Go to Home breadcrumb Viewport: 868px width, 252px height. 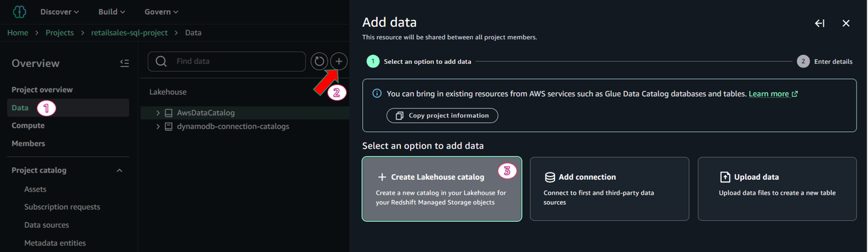pos(18,33)
